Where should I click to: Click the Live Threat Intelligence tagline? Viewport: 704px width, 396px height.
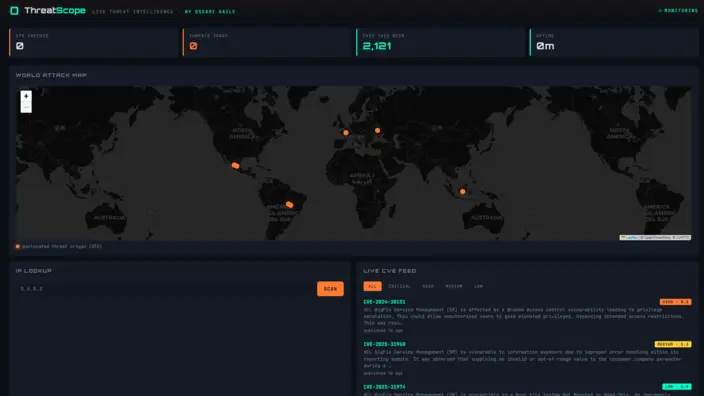pos(132,12)
